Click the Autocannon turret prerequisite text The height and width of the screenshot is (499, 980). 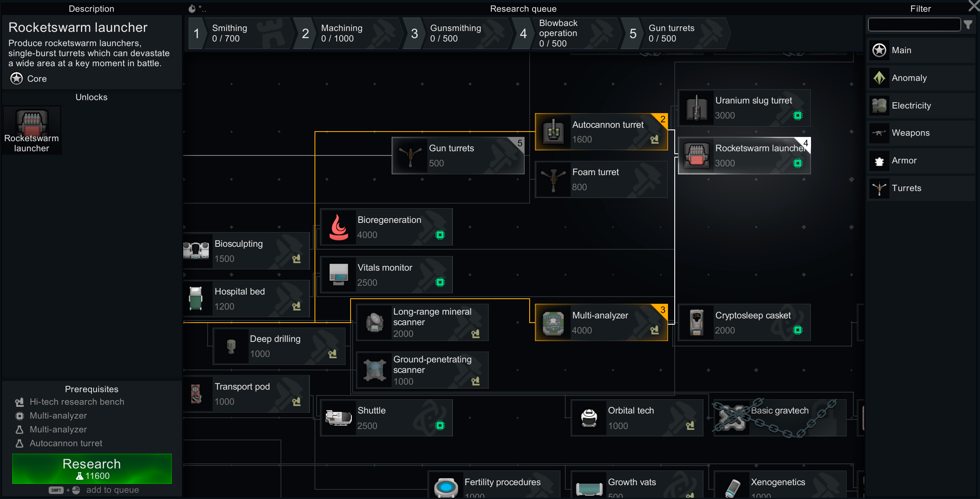pyautogui.click(x=66, y=443)
